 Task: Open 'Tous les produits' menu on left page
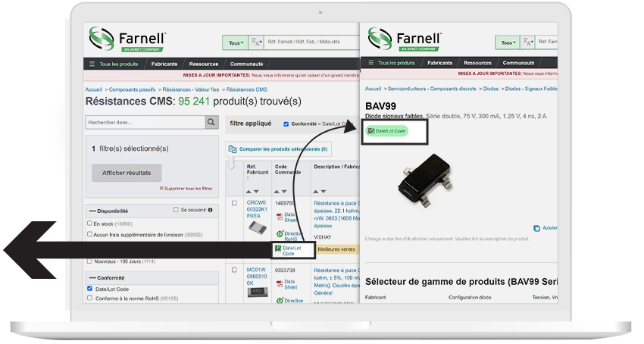114,64
